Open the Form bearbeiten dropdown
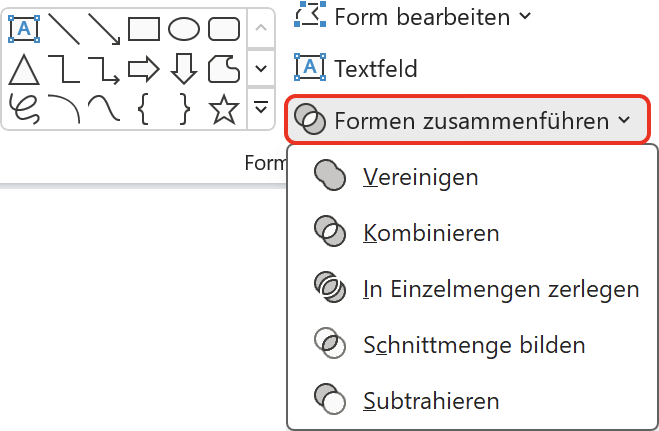The image size is (659, 431). coord(412,17)
